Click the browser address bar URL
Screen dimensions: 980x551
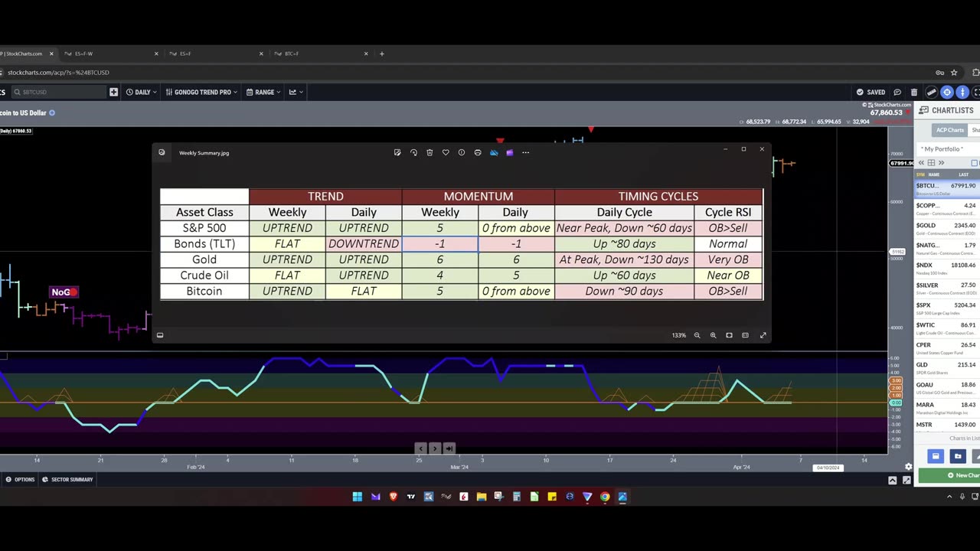click(58, 73)
